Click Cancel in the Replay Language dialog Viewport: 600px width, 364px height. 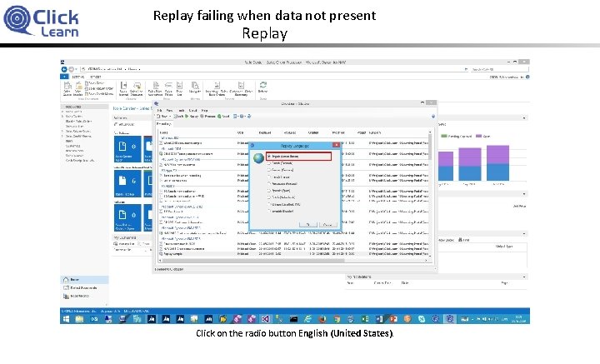(x=327, y=224)
